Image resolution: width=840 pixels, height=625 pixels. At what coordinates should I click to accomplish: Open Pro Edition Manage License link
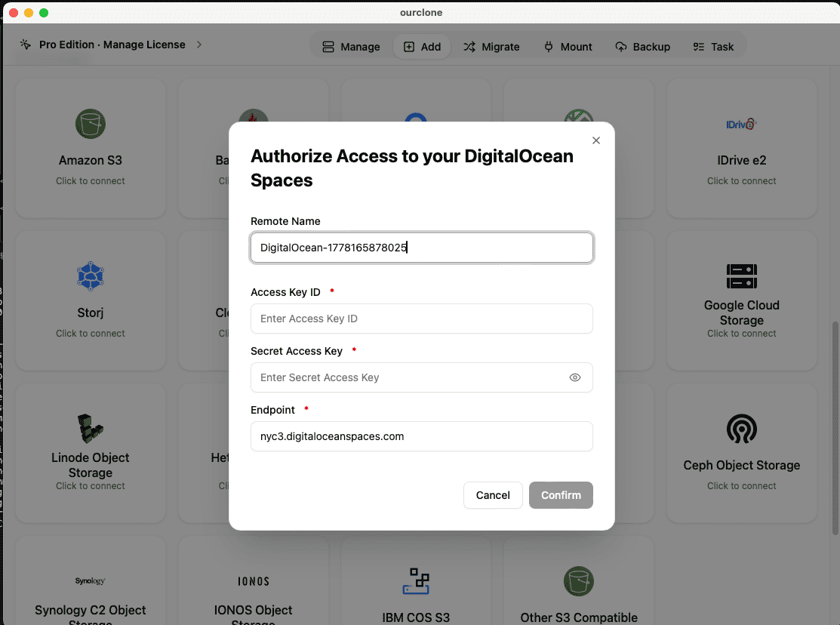tap(112, 45)
